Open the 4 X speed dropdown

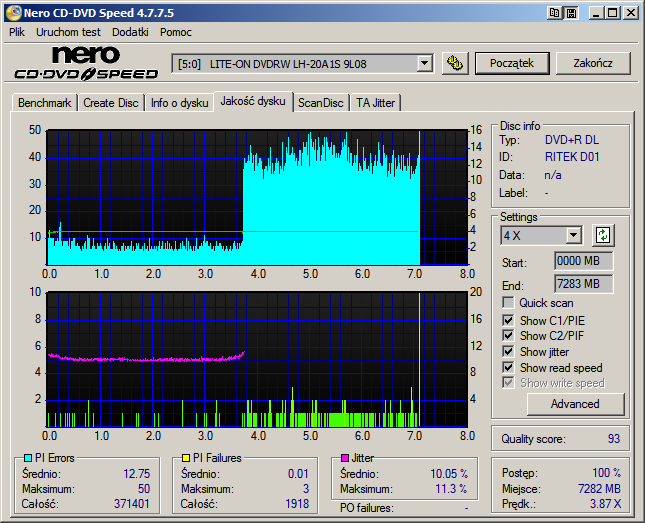pyautogui.click(x=573, y=236)
